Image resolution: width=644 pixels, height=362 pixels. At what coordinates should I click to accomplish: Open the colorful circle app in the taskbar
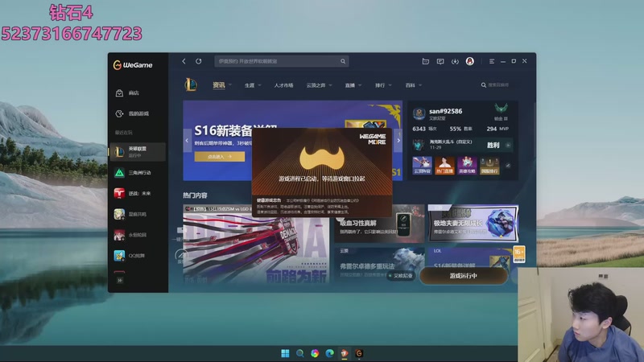tap(315, 353)
